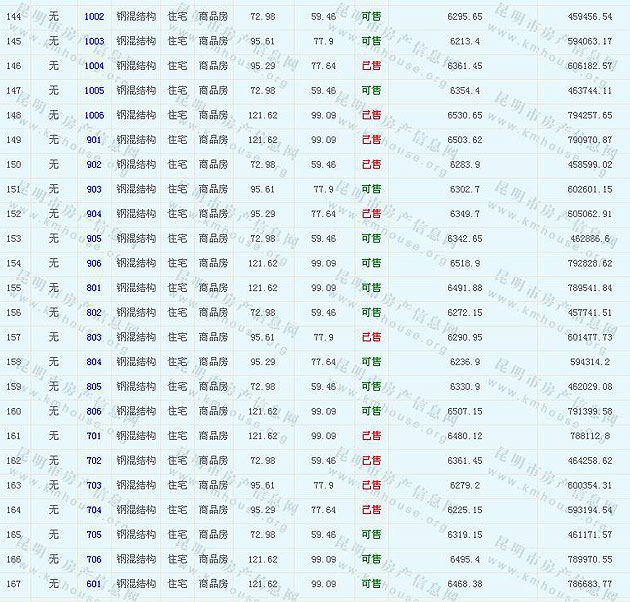Viewport: 630px width, 602px height.
Task: Click room number 601
Action: pos(94,584)
